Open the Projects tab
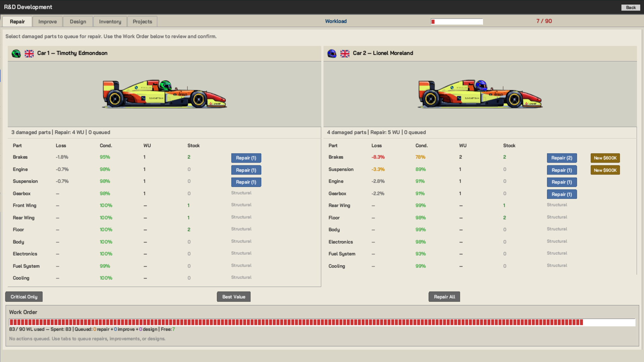The width and height of the screenshot is (644, 362). (142, 21)
